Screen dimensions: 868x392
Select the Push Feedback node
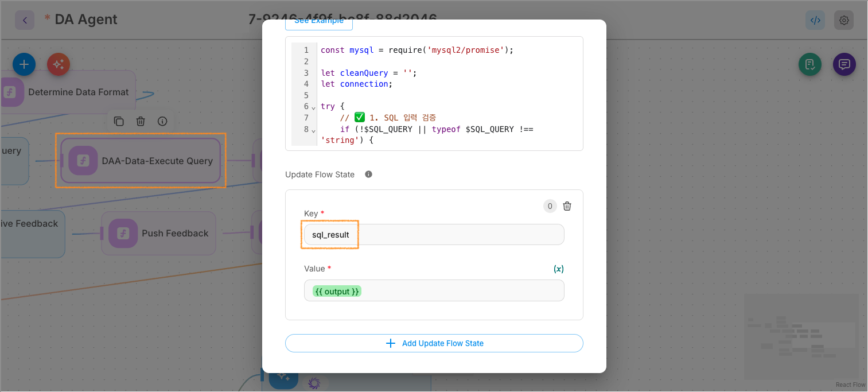[159, 234]
